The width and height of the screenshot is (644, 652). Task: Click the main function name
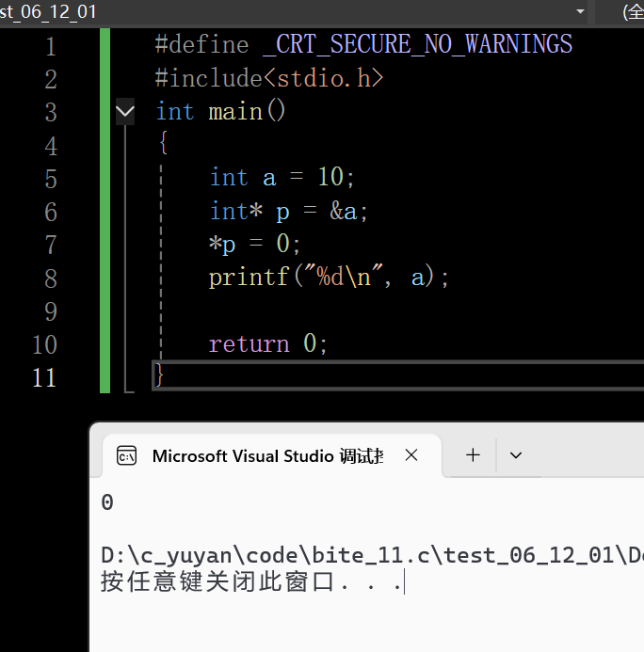(x=235, y=111)
